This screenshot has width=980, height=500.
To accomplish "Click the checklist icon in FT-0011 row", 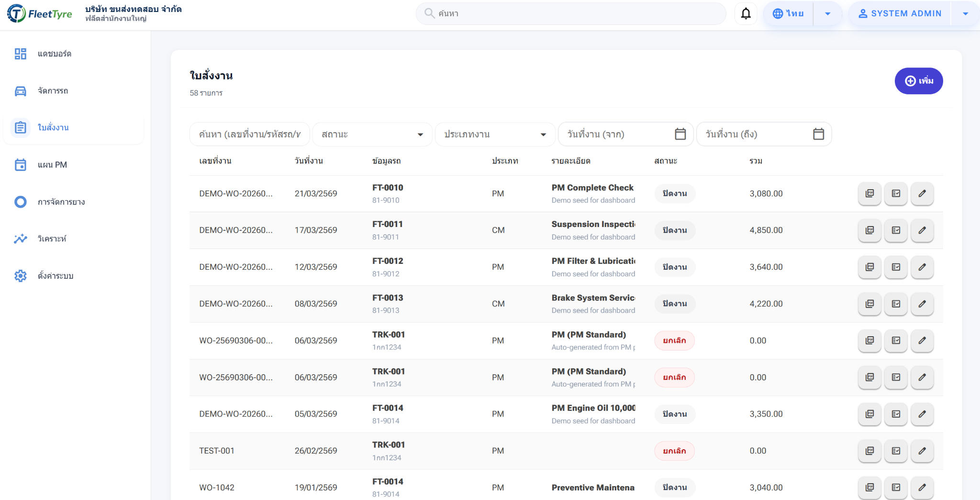I will tap(896, 230).
